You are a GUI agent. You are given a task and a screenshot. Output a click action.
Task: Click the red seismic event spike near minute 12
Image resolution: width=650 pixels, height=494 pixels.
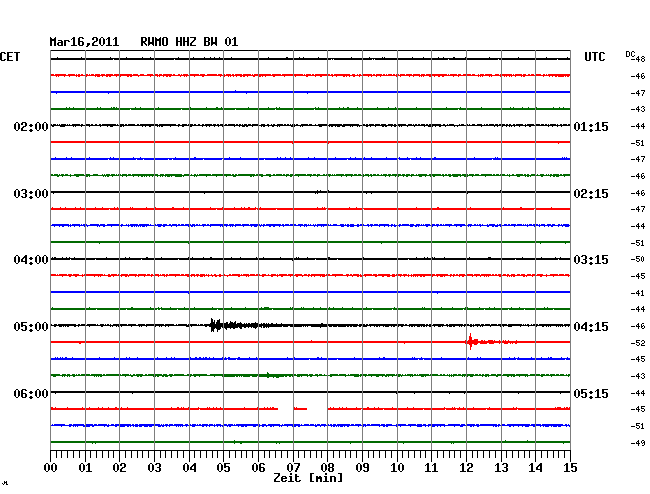471,342
